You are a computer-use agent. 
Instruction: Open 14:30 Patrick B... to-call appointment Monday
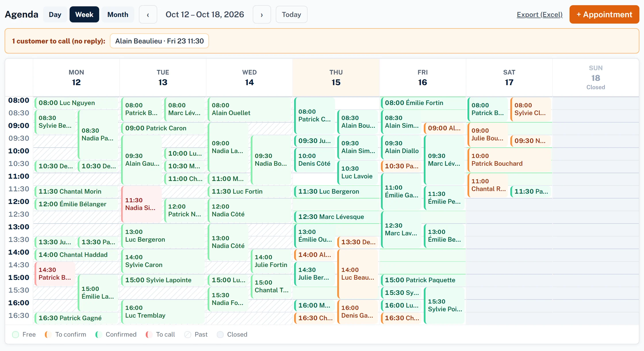55,274
